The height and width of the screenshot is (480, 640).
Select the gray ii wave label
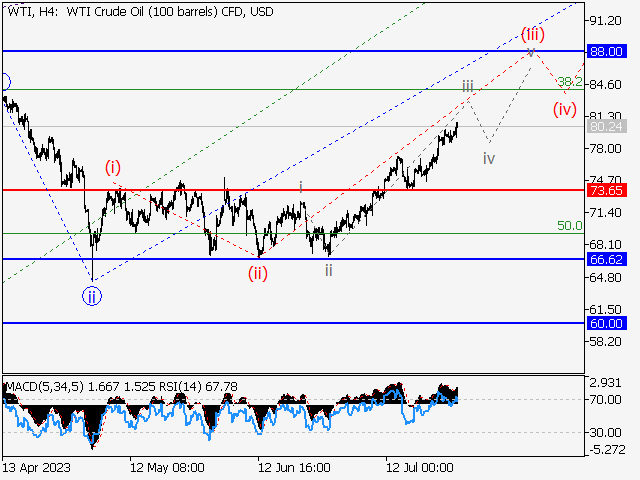coord(329,270)
